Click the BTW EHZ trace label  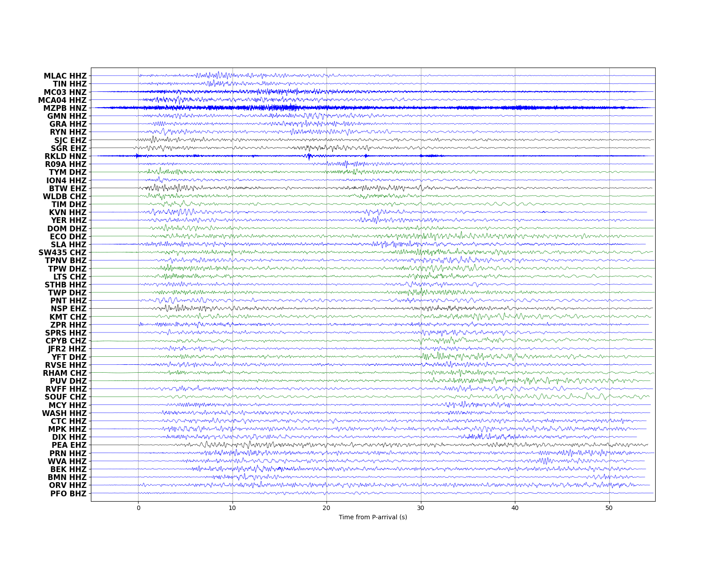click(68, 189)
